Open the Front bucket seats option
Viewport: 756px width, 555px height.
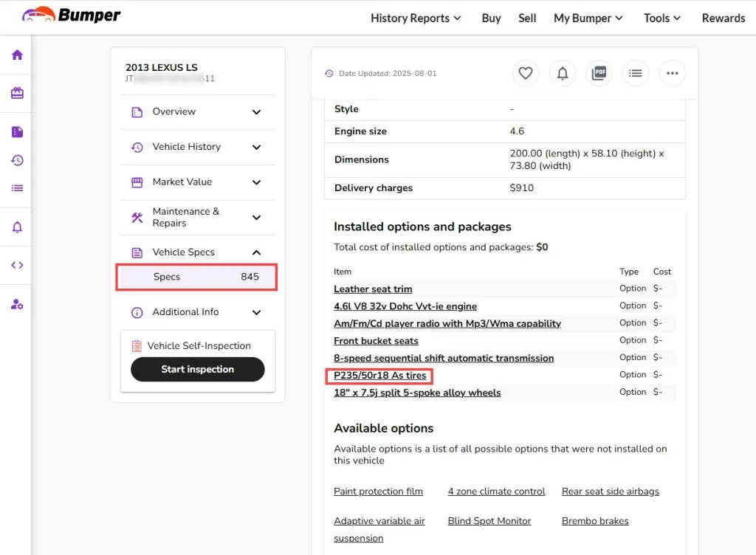[x=376, y=341]
